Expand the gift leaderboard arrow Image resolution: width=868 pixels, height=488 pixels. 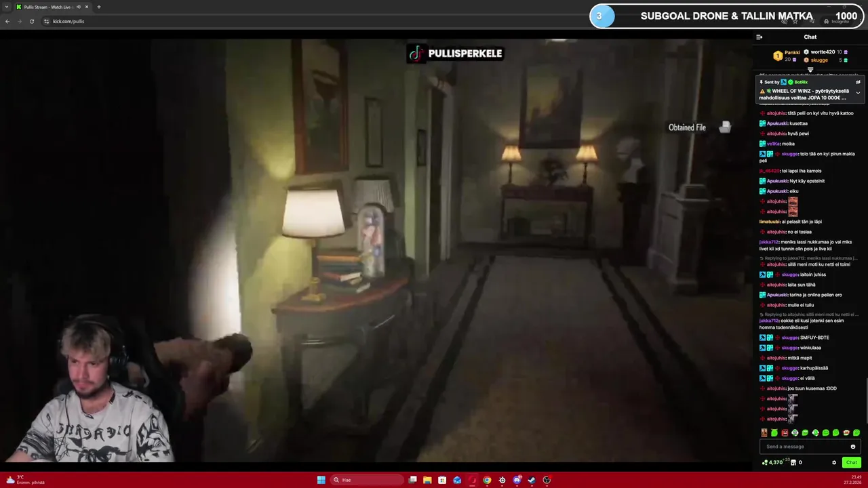[x=810, y=69]
